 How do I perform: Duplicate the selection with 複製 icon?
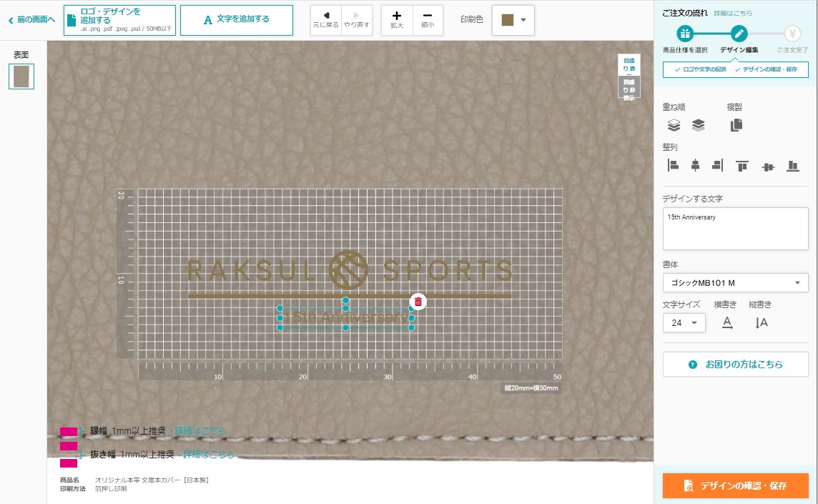736,125
